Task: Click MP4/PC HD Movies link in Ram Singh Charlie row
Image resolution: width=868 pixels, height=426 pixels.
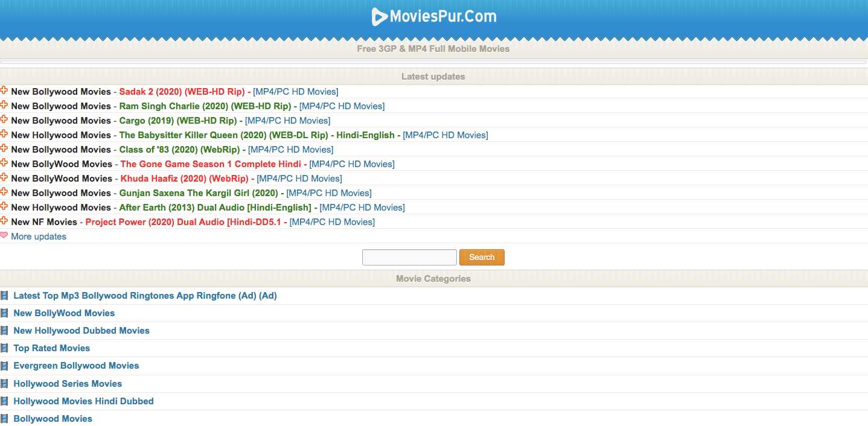Action: (x=342, y=106)
